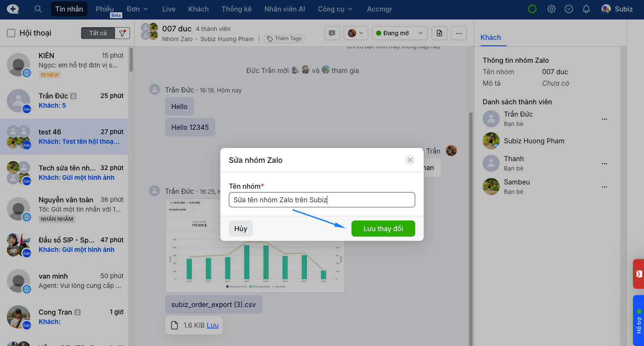Expand the Công cụ menu

point(335,9)
